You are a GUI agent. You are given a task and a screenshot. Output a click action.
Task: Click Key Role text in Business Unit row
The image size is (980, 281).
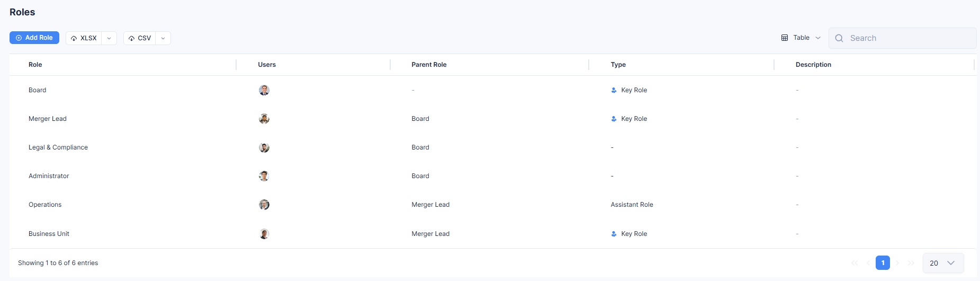coord(634,234)
